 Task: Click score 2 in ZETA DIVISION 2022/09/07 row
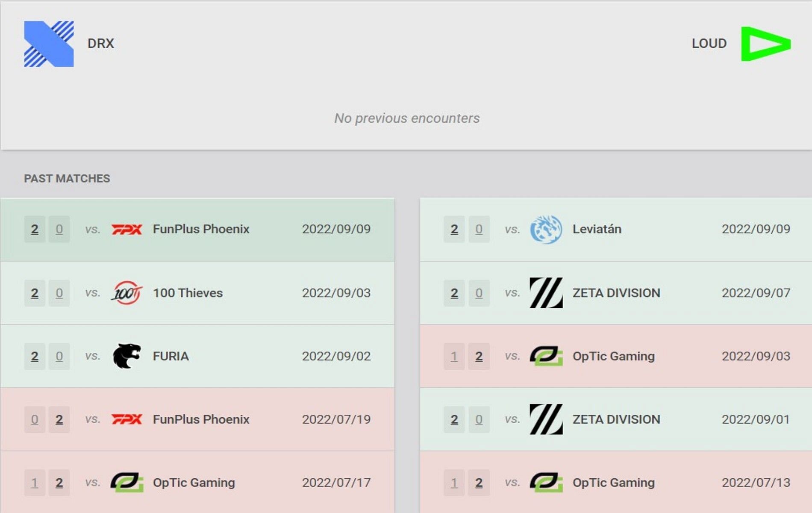(x=454, y=293)
